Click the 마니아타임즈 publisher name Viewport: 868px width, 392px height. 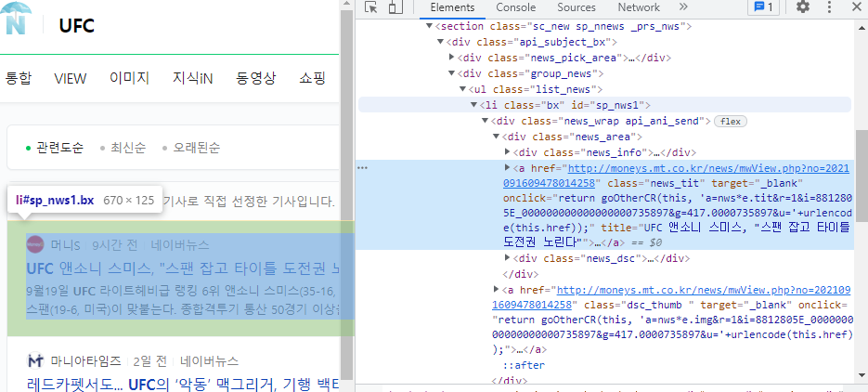pos(85,361)
